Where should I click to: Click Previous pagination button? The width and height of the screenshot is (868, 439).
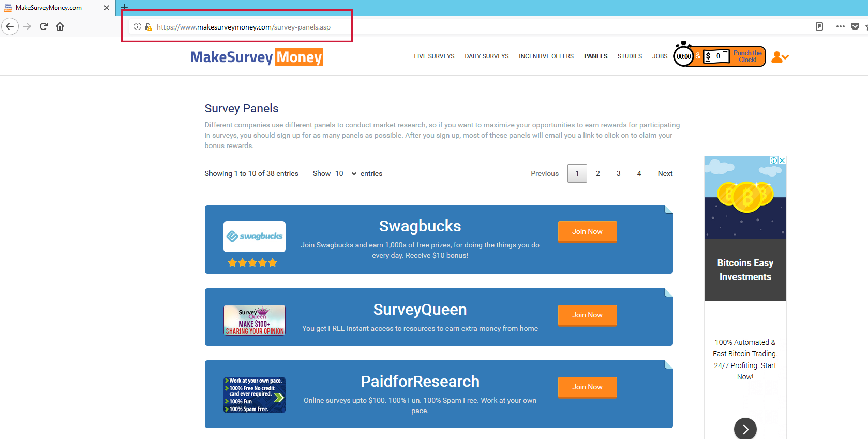[x=545, y=173]
